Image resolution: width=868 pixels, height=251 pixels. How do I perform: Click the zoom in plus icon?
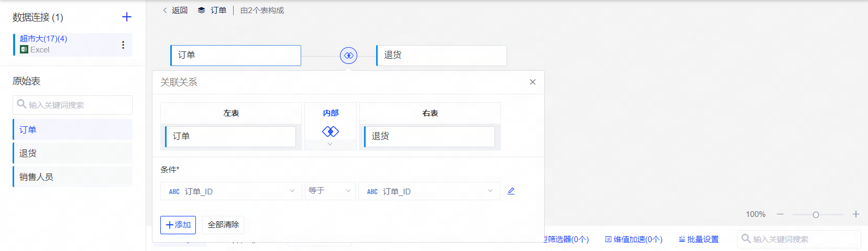coord(856,214)
